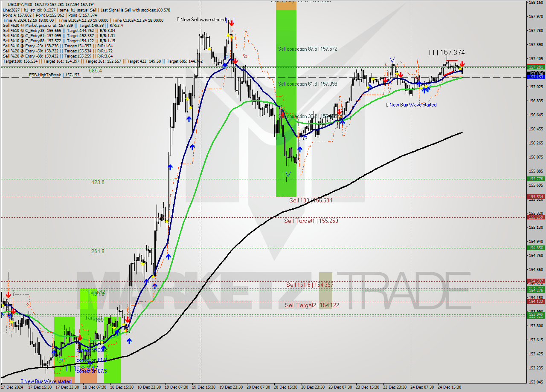Click the 'I I I 153.347' wave label
This screenshot has height=392, width=546.
(x=80, y=368)
